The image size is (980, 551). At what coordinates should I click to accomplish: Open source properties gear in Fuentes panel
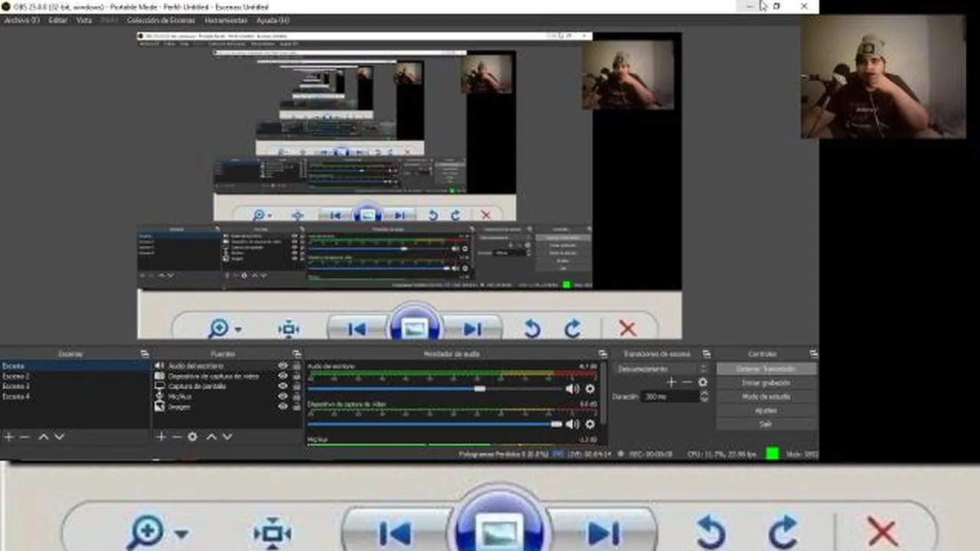(x=193, y=437)
